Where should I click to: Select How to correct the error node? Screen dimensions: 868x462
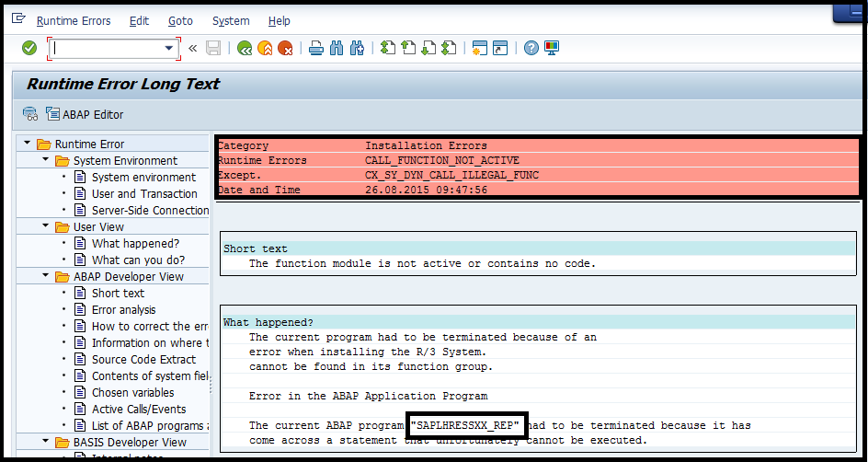pos(150,327)
